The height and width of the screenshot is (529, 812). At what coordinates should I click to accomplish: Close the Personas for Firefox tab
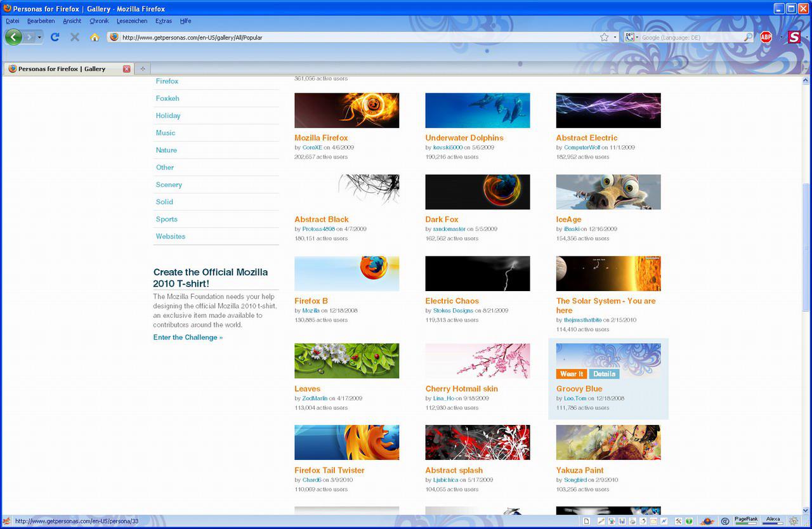pos(126,69)
